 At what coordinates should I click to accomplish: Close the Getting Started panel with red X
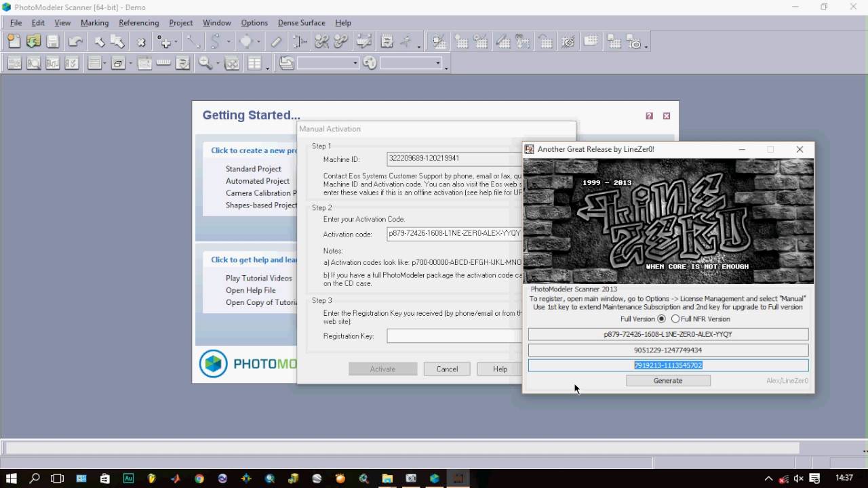[667, 116]
